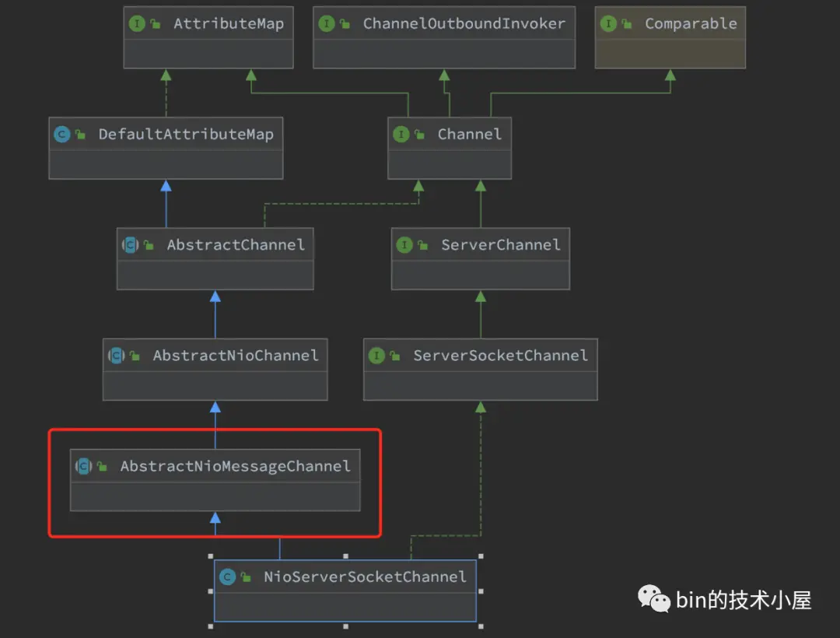Image resolution: width=840 pixels, height=638 pixels.
Task: Select the DefaultAttributeMap node label
Action: click(x=186, y=135)
